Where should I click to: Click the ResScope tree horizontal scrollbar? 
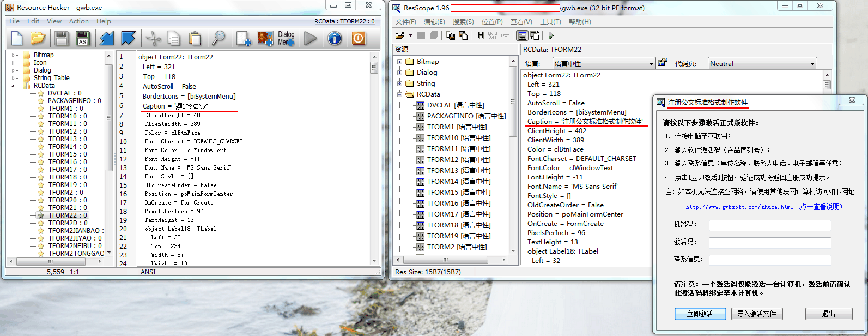451,259
